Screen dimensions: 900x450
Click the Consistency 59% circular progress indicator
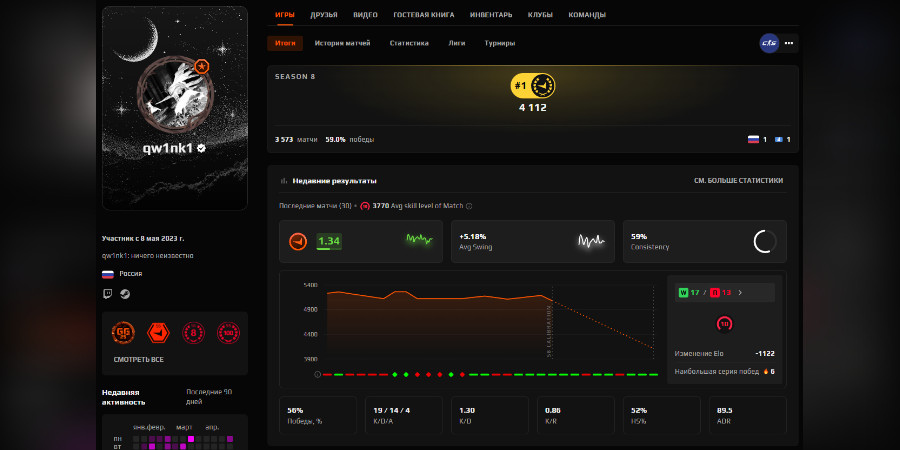pyautogui.click(x=765, y=241)
